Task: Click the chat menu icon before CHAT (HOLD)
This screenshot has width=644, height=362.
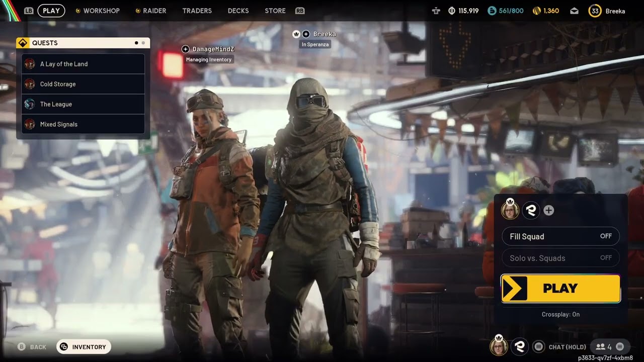Action: [x=539, y=346]
